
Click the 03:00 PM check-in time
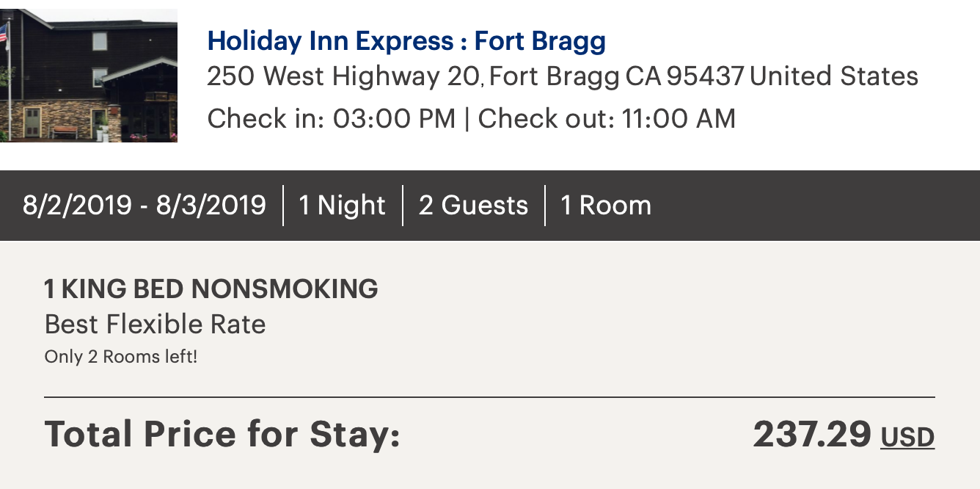point(395,118)
